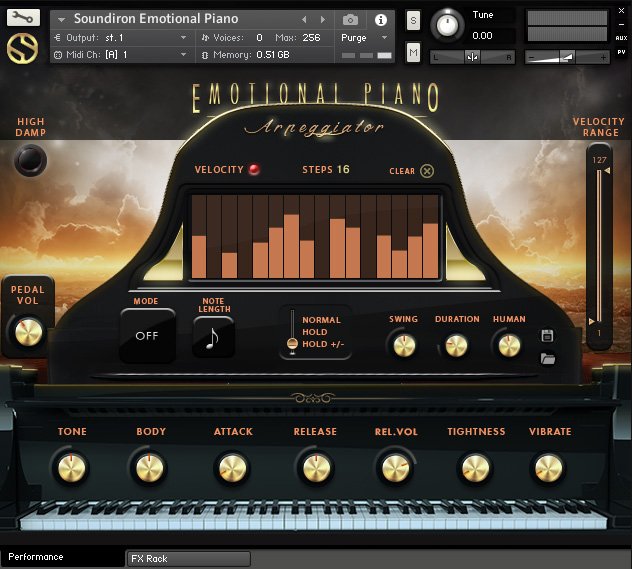Click the Note Length eighth-note icon
Viewport: 632px width, 569px height.
(214, 337)
